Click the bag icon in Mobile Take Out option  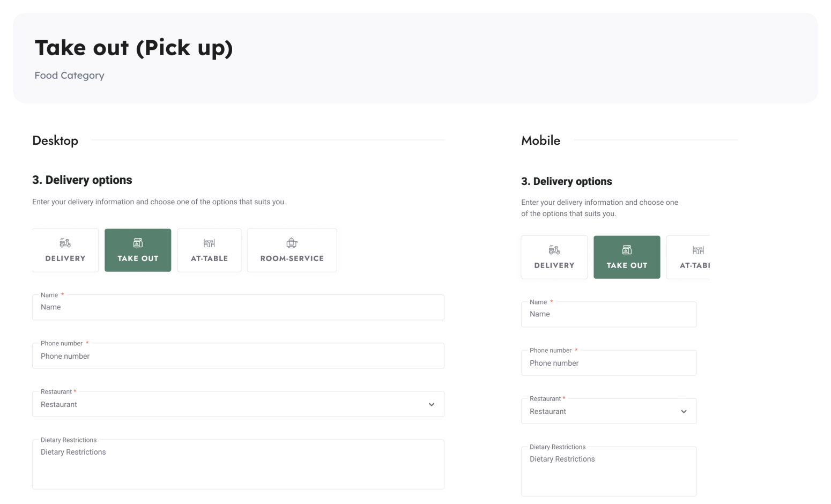(x=627, y=250)
